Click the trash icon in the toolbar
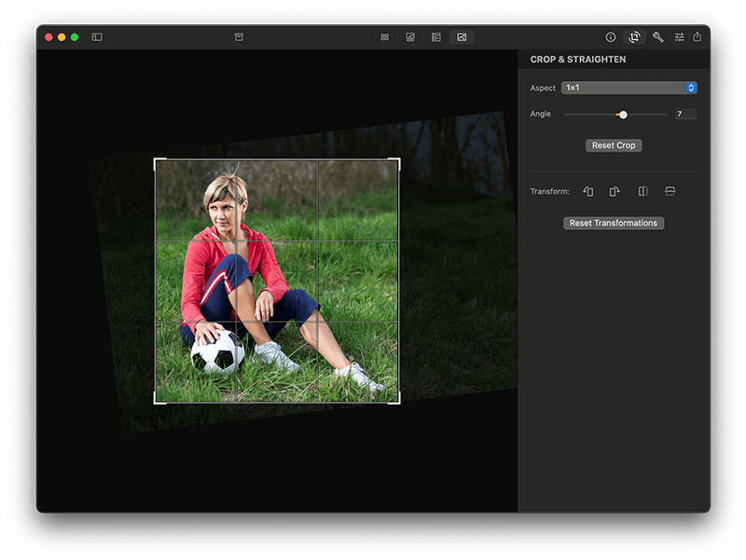Image resolution: width=746 pixels, height=560 pixels. coord(238,37)
